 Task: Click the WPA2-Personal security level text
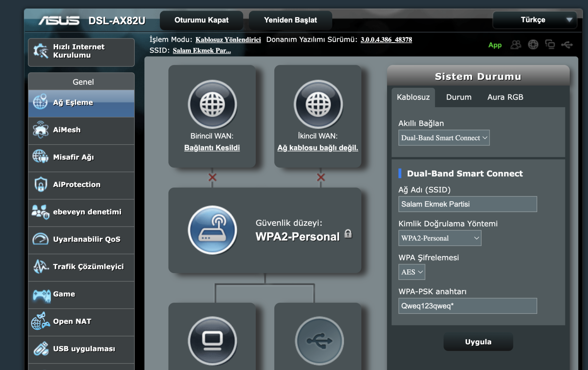[298, 237]
